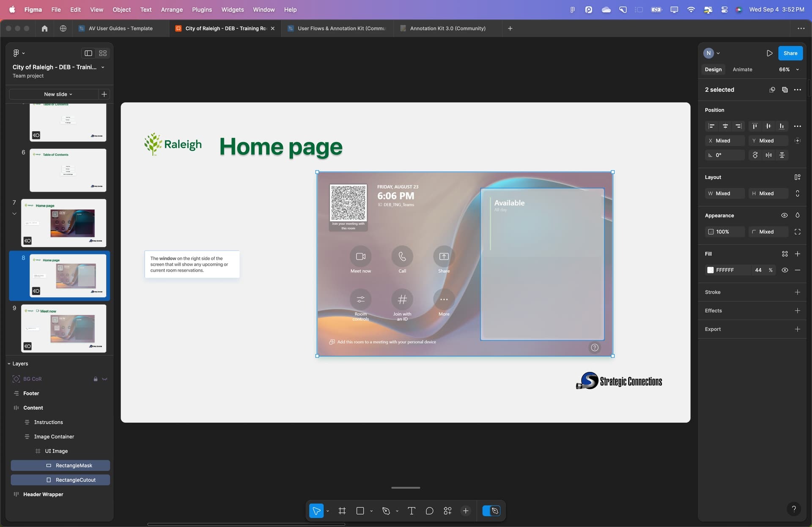
Task: Open the zoom level 66% dropdown
Action: [789, 70]
